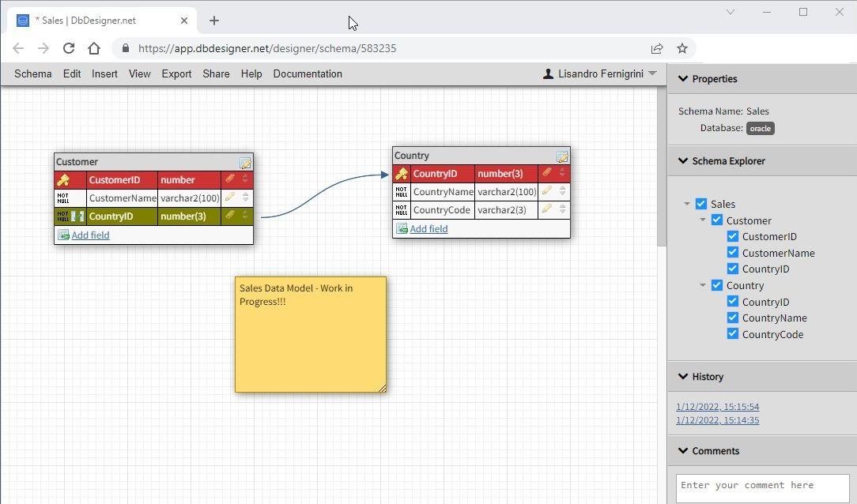Click the CustomerName NOT NULL icon

click(63, 197)
